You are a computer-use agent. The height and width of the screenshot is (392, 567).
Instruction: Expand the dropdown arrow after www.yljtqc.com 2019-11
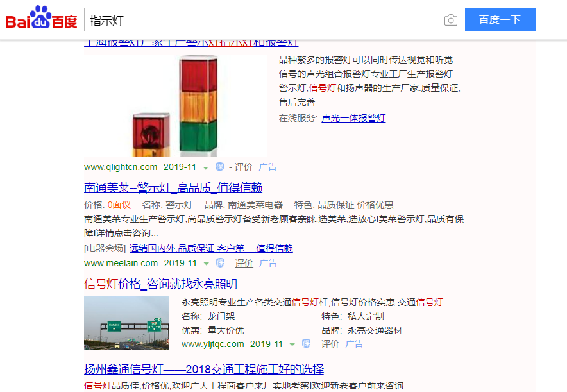tap(292, 345)
